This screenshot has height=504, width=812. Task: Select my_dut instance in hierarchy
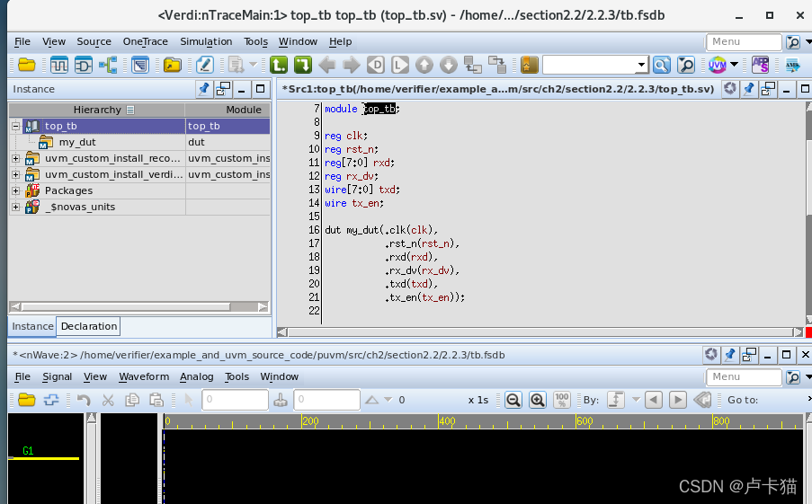point(76,142)
